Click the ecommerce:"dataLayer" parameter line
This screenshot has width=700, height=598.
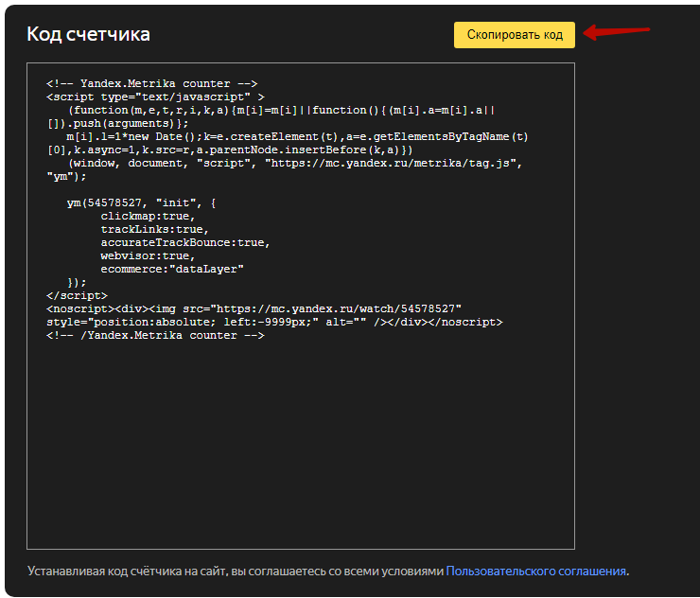point(172,269)
